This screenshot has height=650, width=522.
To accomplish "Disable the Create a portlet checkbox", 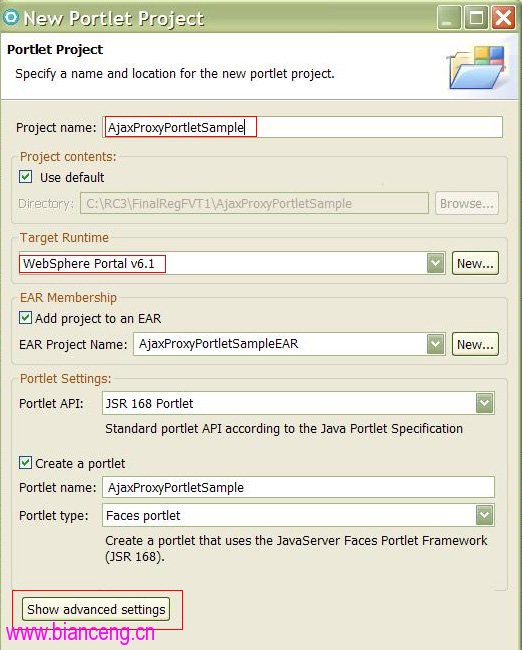I will coord(26,463).
